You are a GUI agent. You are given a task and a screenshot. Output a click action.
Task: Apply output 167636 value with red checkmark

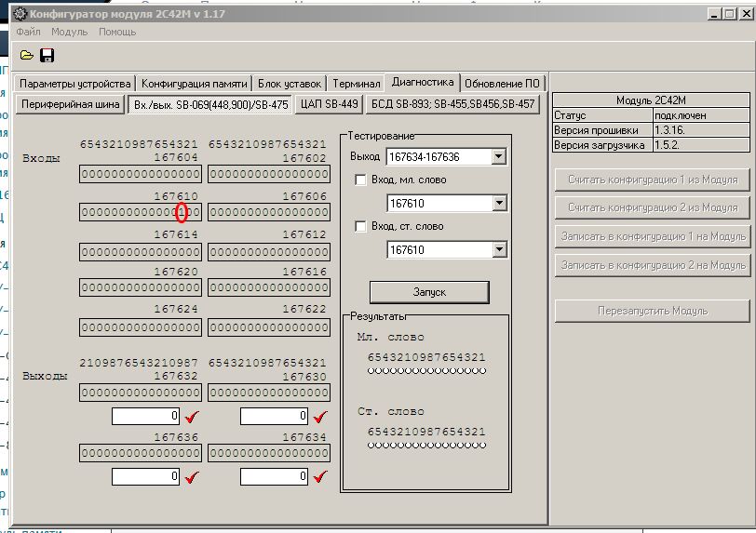tap(192, 477)
